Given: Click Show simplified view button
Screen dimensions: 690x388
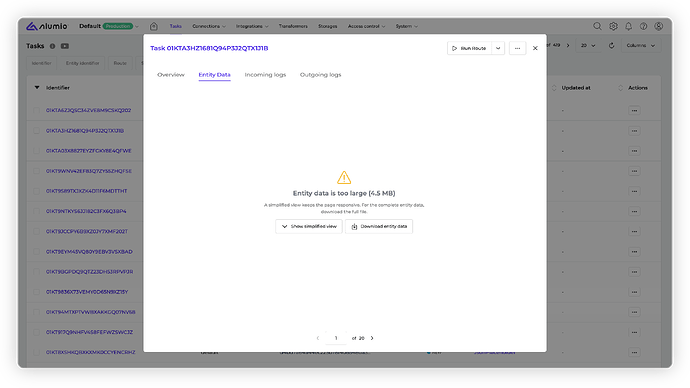Looking at the screenshot, I should coord(309,227).
